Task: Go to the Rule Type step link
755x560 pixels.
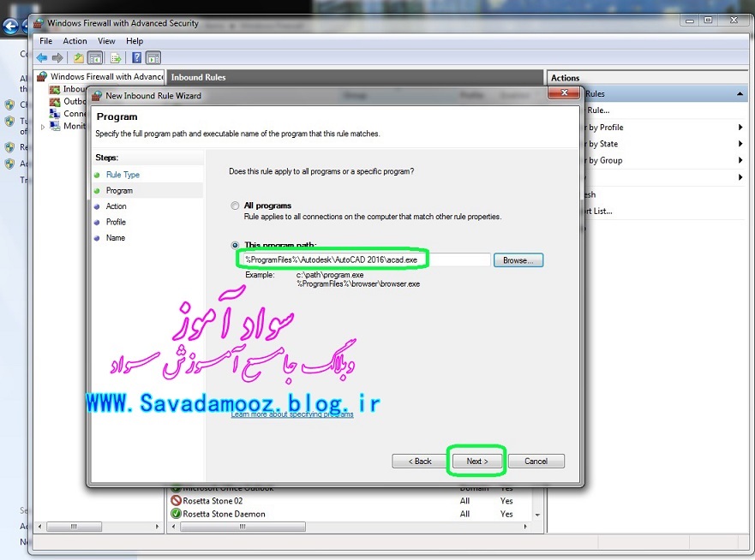Action: point(123,175)
